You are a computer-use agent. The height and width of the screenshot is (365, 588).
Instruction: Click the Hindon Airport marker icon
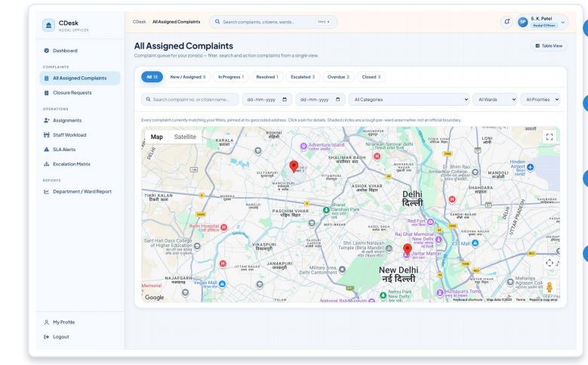530,167
